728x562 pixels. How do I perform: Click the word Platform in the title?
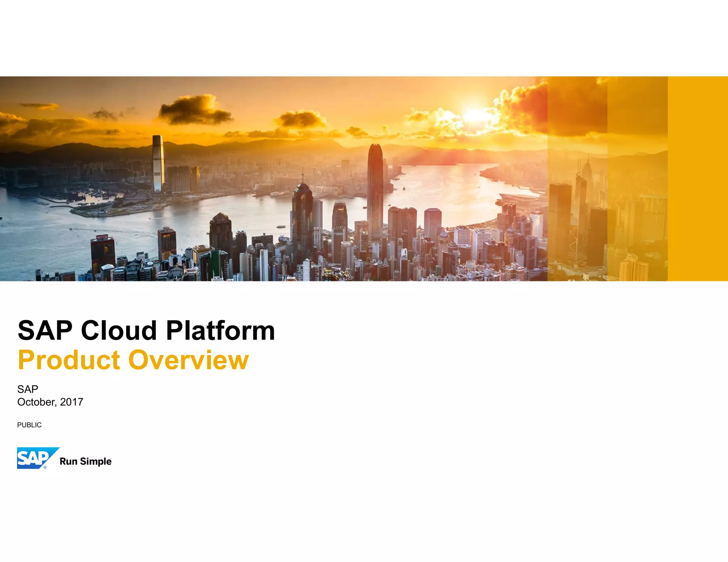click(x=220, y=330)
